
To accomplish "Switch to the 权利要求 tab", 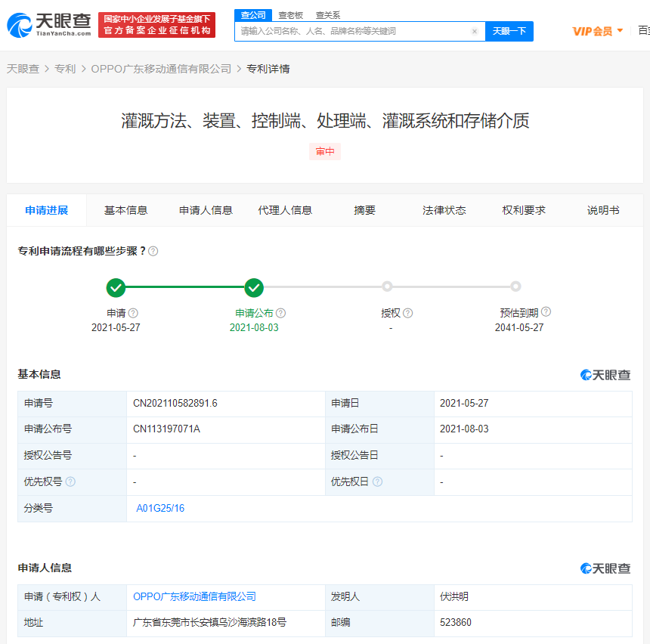I will click(x=524, y=210).
